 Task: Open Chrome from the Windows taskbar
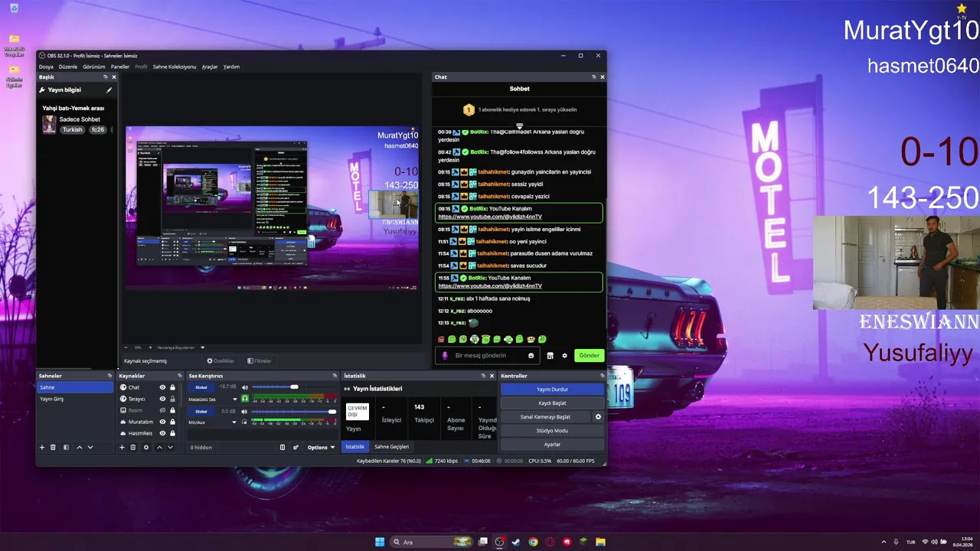(x=533, y=542)
